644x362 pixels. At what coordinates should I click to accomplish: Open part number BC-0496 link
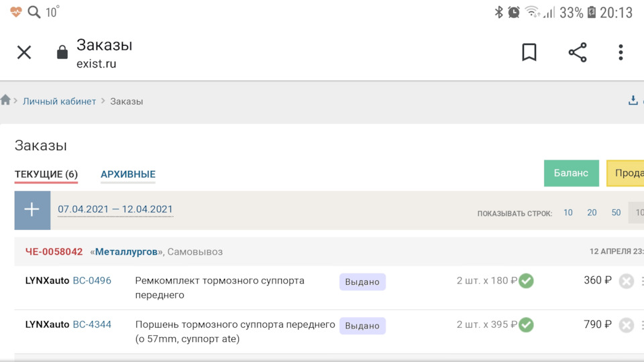pyautogui.click(x=92, y=280)
